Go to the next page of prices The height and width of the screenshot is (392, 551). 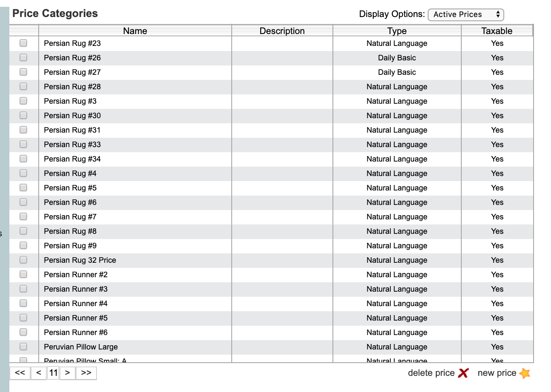pos(67,373)
